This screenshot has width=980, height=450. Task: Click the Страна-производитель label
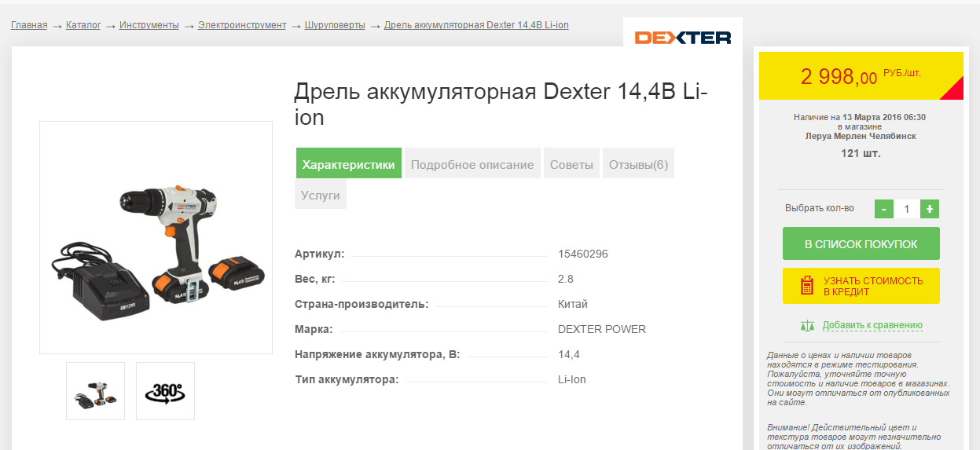[x=362, y=304]
